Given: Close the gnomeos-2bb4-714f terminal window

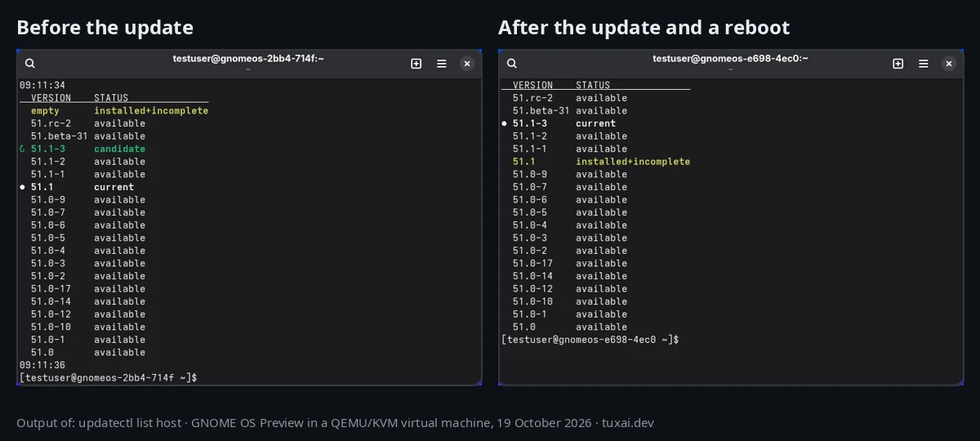Looking at the screenshot, I should coord(467,64).
